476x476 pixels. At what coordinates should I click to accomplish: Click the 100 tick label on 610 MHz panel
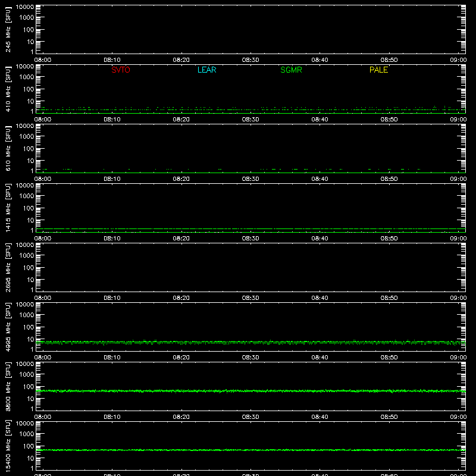[x=29, y=149]
